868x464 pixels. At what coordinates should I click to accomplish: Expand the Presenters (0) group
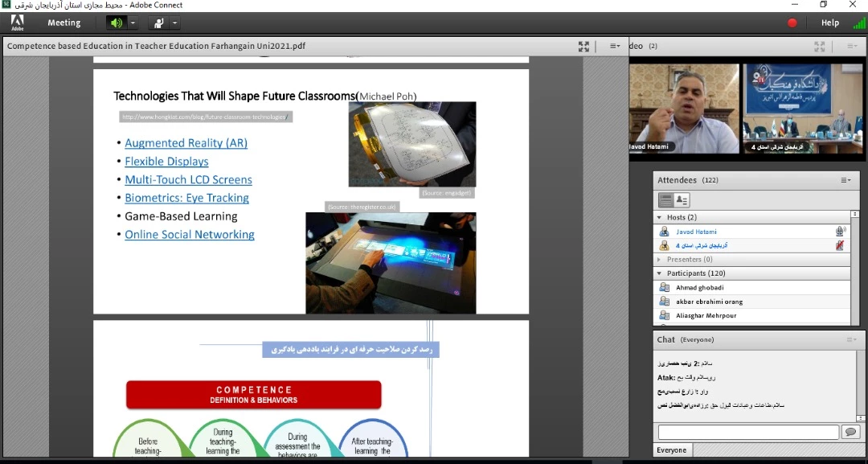click(660, 260)
